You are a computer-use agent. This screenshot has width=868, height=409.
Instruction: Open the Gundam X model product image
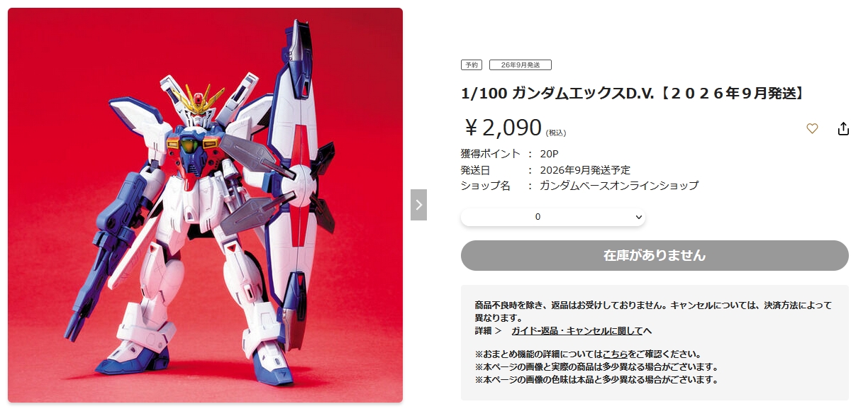pos(205,205)
